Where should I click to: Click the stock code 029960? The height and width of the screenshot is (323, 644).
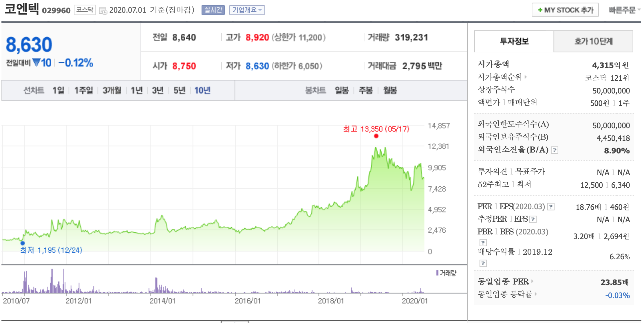tap(56, 11)
